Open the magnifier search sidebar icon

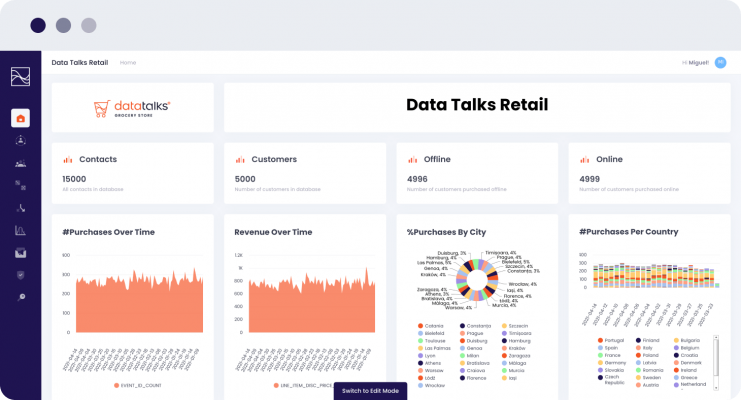tap(21, 297)
